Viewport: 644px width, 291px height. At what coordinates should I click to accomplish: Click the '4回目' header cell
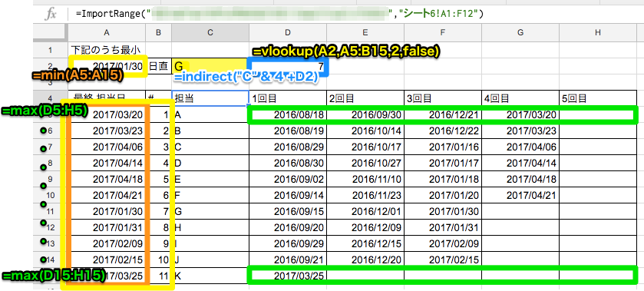pyautogui.click(x=520, y=98)
